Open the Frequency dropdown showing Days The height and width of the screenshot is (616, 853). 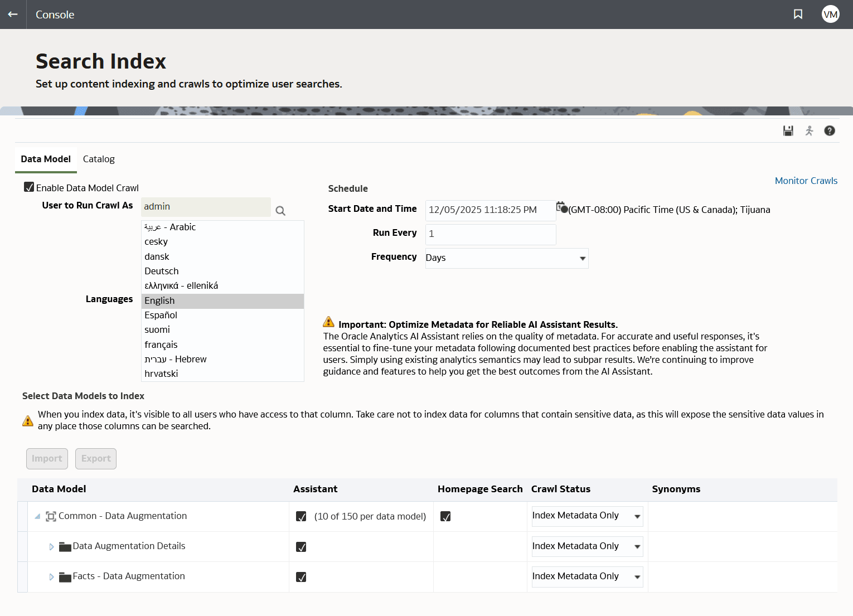coord(507,258)
